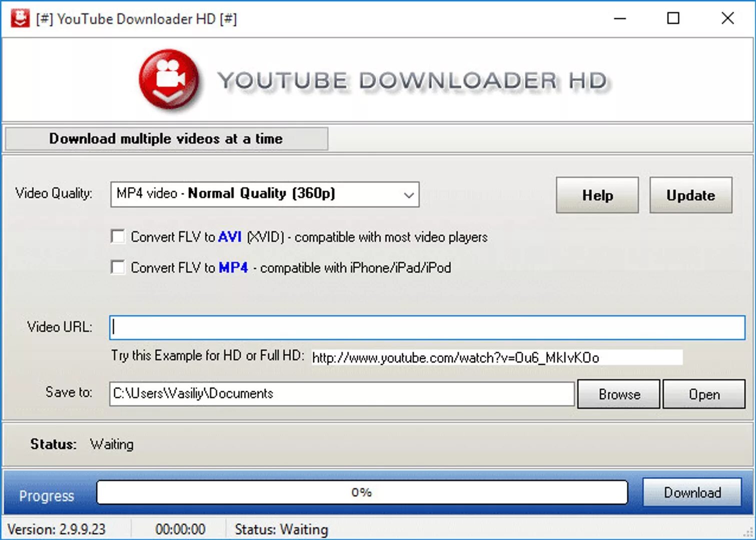Click the Status: Waiting text in status bar

point(281,529)
